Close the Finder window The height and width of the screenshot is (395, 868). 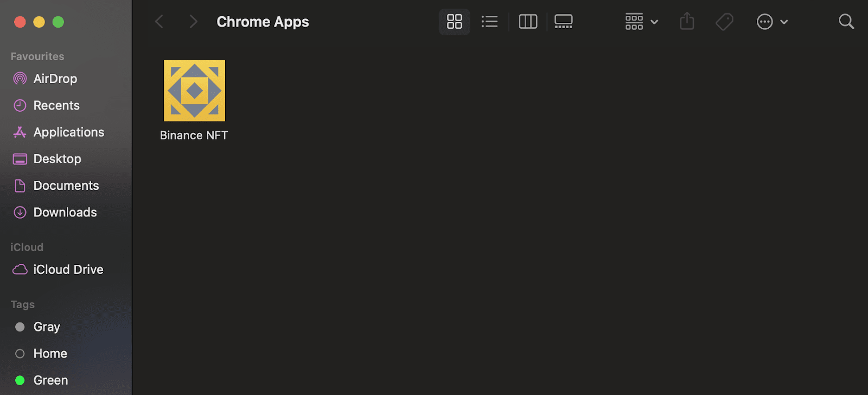(x=20, y=22)
